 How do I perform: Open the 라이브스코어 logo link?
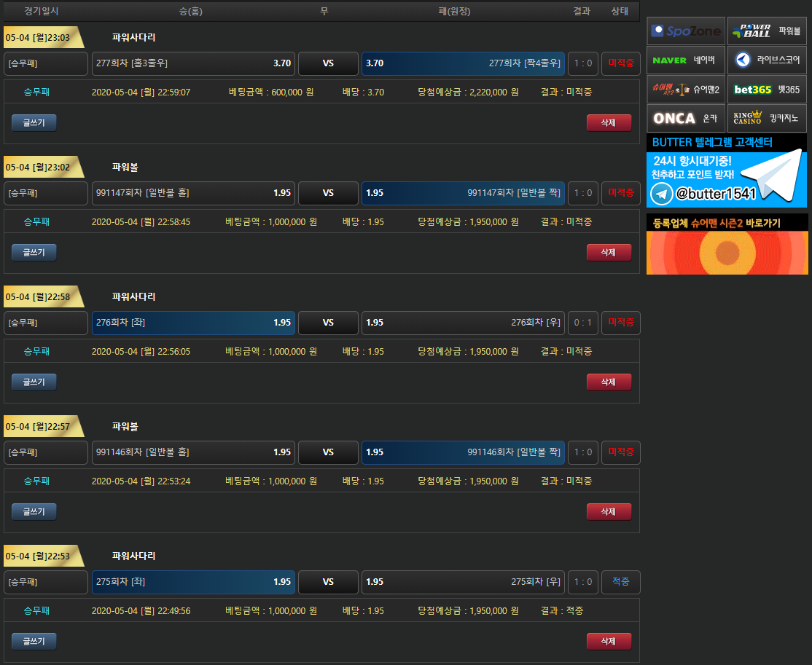(x=767, y=60)
